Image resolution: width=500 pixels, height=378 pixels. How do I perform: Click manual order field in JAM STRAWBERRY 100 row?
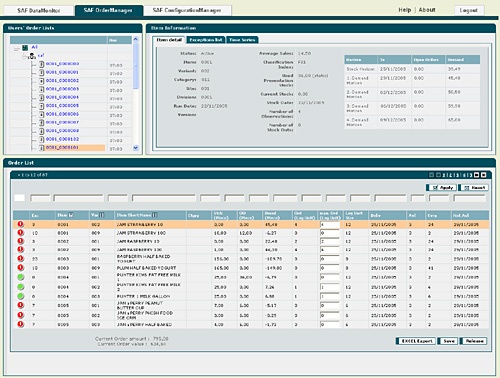tap(329, 233)
